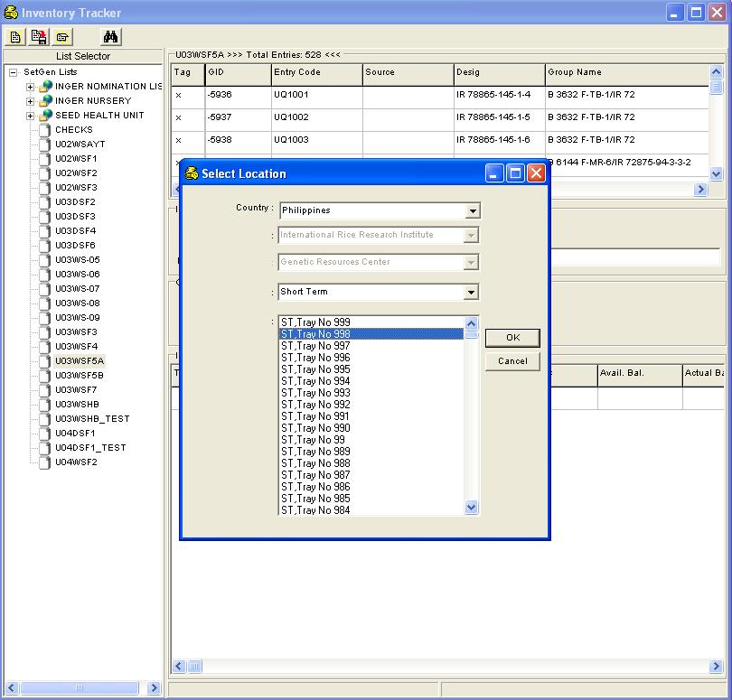Open the binoculars search tool
Viewport: 732px width, 700px height.
(x=110, y=37)
